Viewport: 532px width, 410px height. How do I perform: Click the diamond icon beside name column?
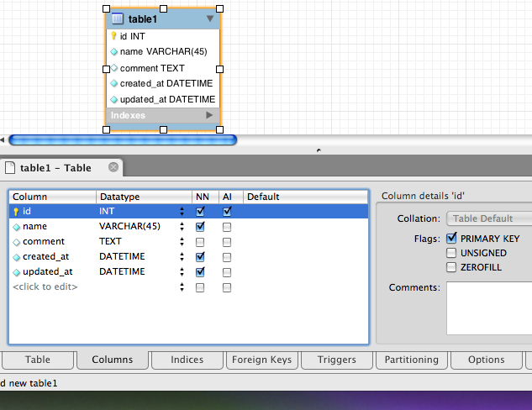coord(16,227)
